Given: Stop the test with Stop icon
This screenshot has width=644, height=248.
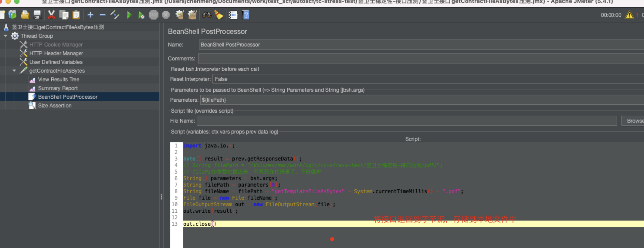Looking at the screenshot, I should [x=153, y=15].
